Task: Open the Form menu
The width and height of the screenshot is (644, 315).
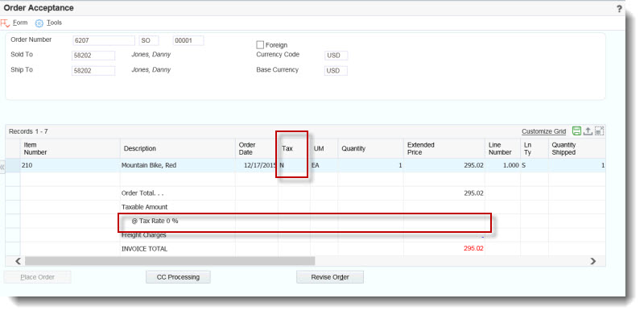Action: click(20, 23)
